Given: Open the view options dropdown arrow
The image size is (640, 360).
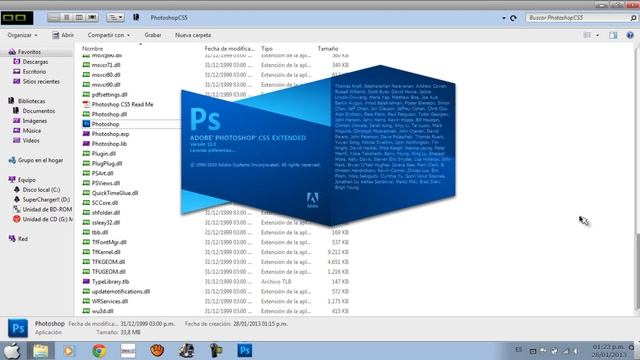Looking at the screenshot, I should 598,36.
